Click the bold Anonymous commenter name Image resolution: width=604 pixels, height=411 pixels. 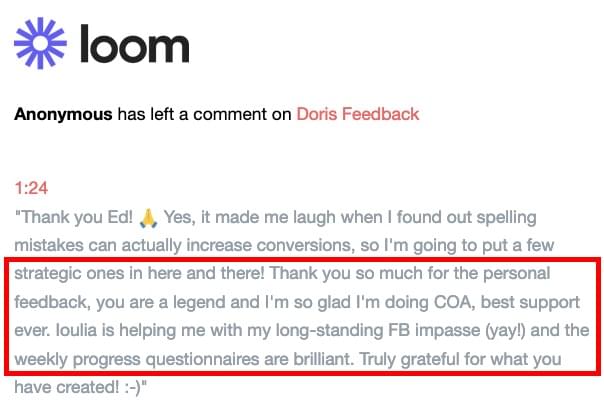tap(63, 114)
